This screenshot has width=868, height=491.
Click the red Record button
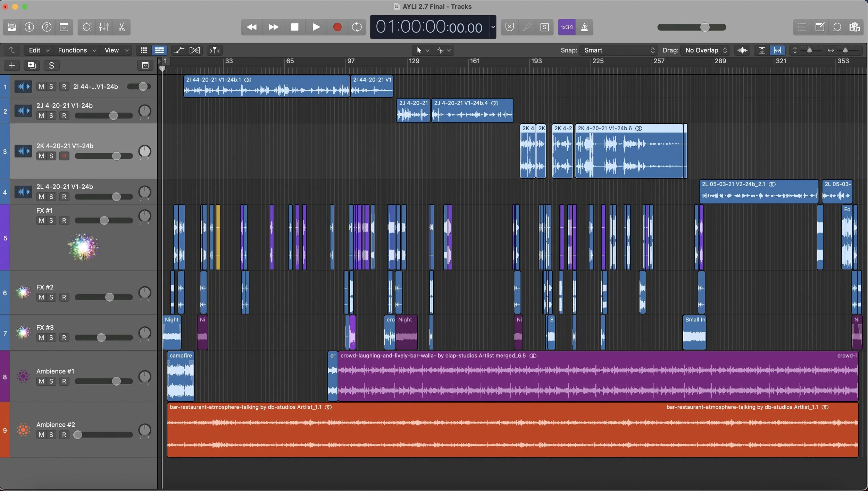(x=337, y=27)
